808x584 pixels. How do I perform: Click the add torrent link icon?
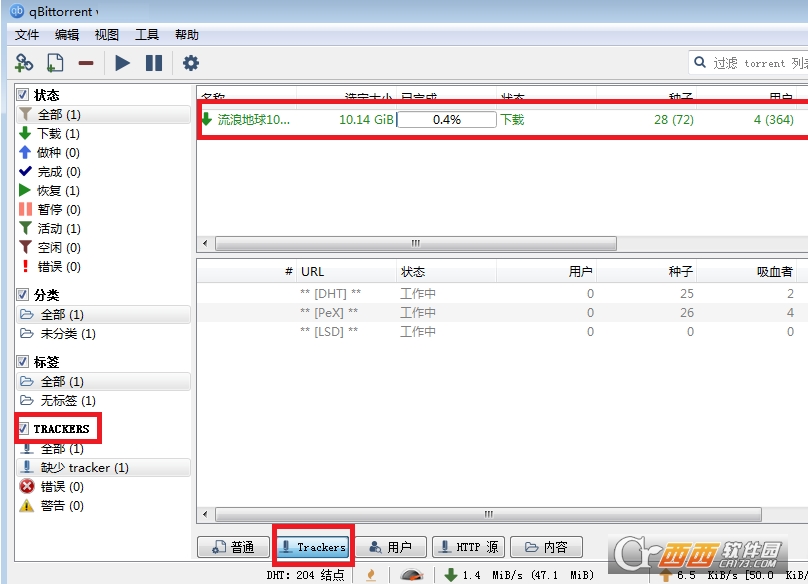(24, 63)
